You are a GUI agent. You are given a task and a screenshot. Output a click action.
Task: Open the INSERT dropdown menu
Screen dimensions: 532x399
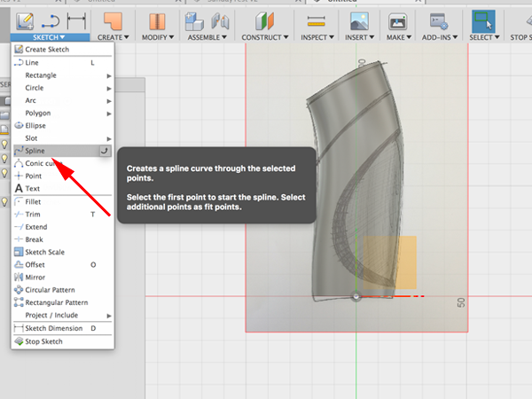pos(359,37)
